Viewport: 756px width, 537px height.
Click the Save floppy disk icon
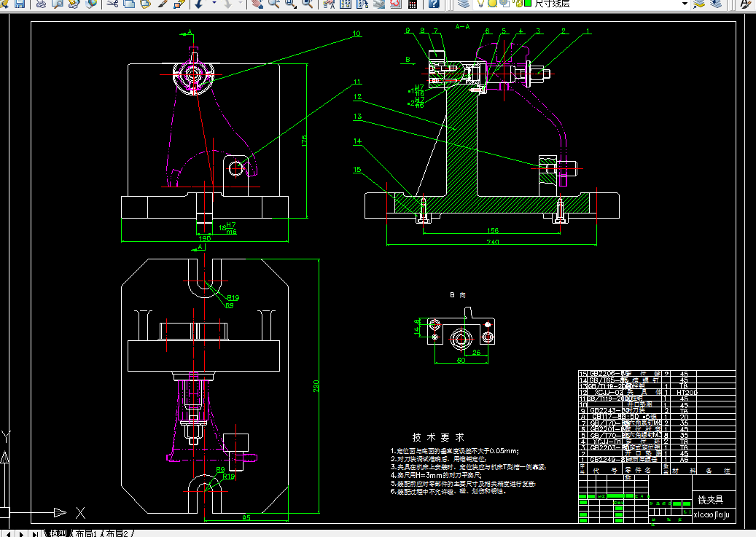[x=19, y=4]
